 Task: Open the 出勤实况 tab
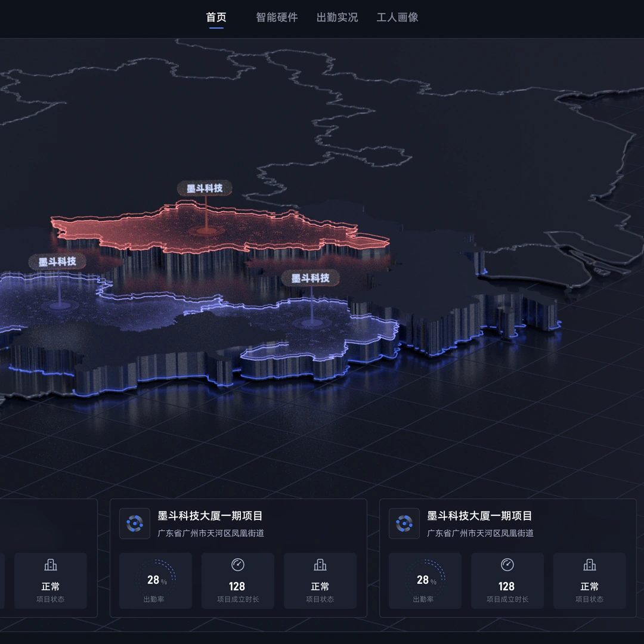pyautogui.click(x=337, y=17)
